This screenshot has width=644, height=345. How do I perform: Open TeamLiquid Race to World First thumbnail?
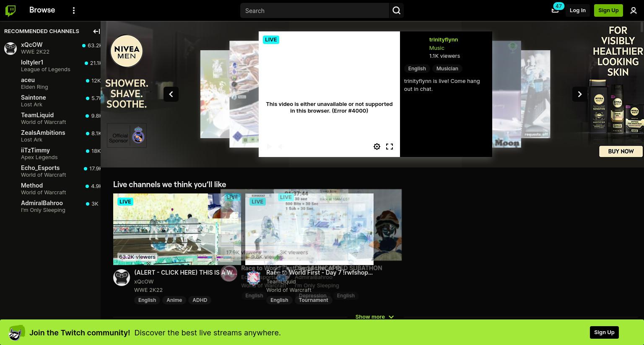309,229
